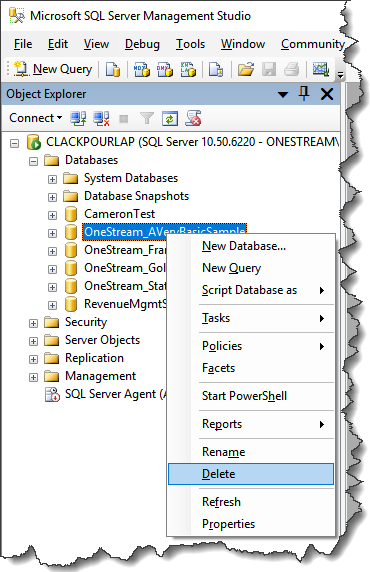This screenshot has height=572, width=370.
Task: Click the Database Engine Query icon
Action: pos(113,69)
